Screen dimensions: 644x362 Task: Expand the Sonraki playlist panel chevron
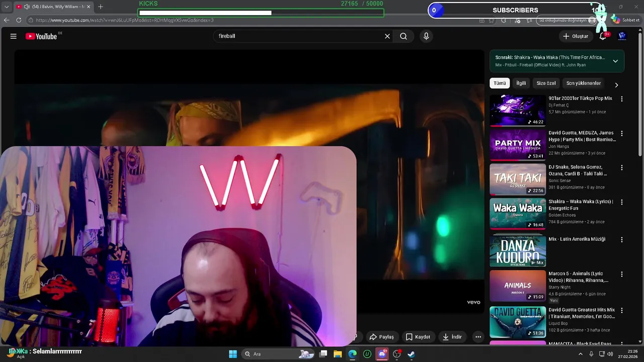click(615, 61)
